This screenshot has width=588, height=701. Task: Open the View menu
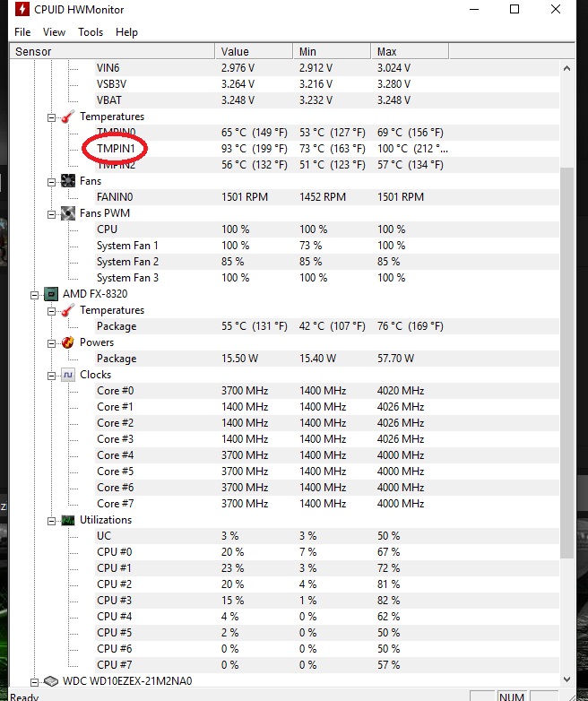[x=54, y=32]
